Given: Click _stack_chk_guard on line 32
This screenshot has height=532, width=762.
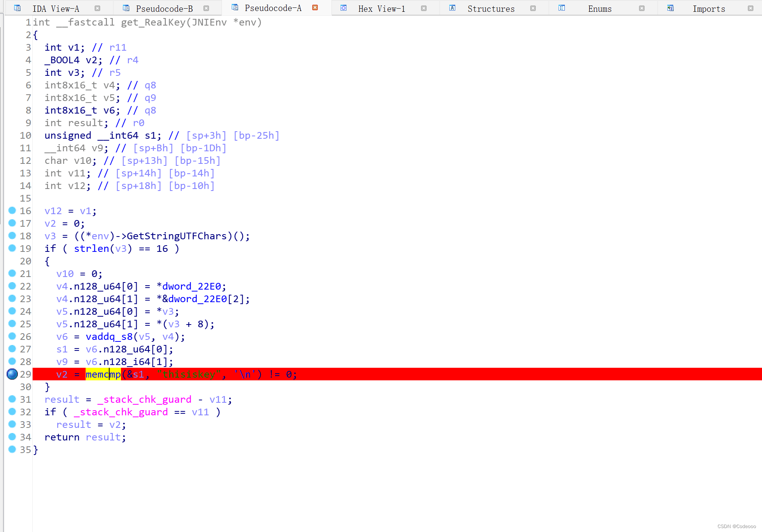Looking at the screenshot, I should [121, 412].
